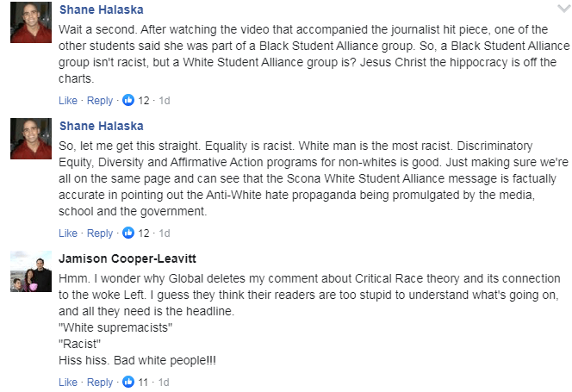Click Jamison Cooper-Leavitt's profile photo
Image resolution: width=572 pixels, height=392 pixels.
(31, 271)
